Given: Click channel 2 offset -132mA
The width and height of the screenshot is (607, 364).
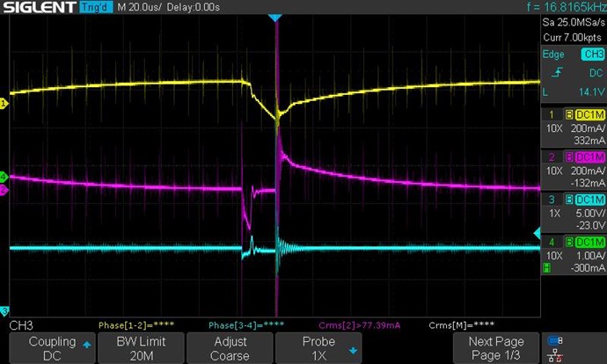Looking at the screenshot, I should (x=588, y=183).
